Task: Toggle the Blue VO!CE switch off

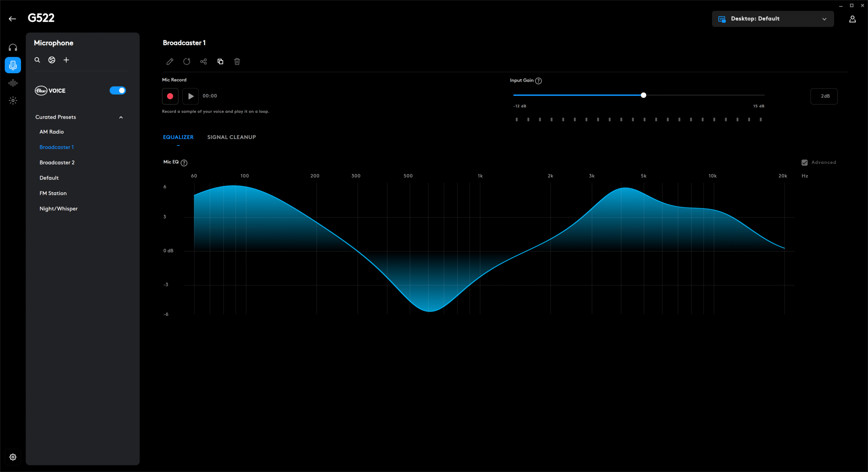Action: pos(118,91)
